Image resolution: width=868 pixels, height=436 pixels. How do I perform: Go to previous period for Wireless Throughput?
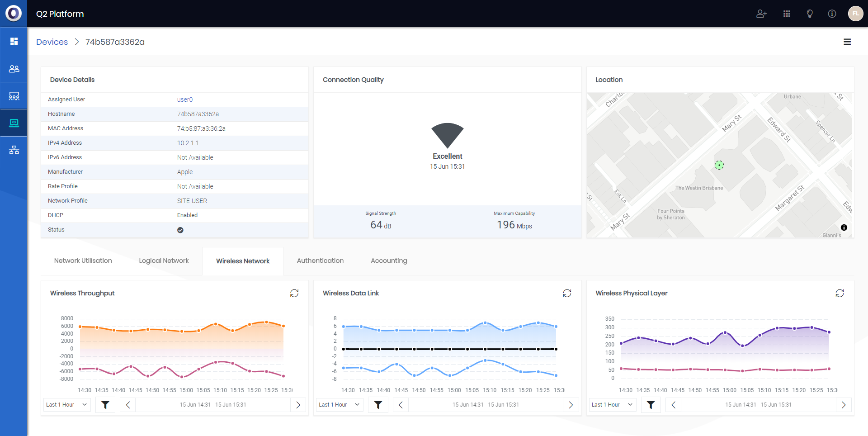point(128,405)
